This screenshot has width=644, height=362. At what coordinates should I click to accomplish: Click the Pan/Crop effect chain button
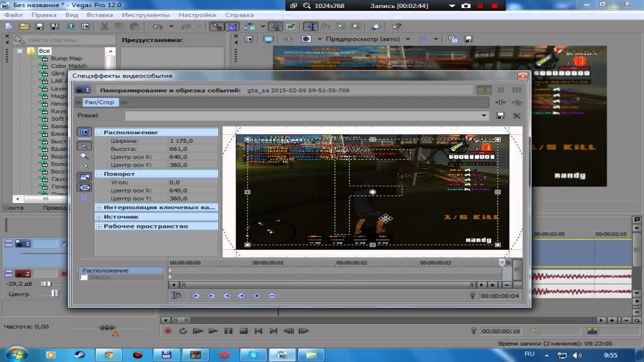coord(99,102)
